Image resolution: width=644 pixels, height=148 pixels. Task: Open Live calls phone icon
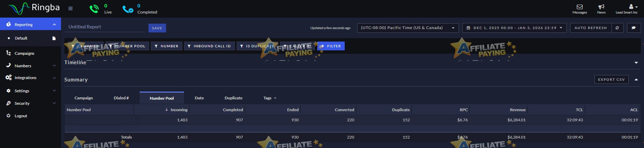tap(94, 9)
